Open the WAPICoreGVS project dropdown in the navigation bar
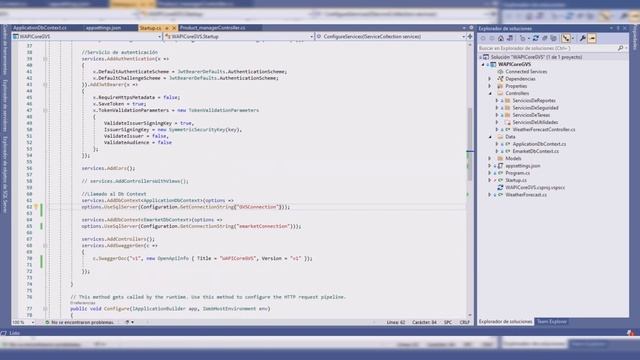The height and width of the screenshot is (360, 640). pyautogui.click(x=159, y=37)
